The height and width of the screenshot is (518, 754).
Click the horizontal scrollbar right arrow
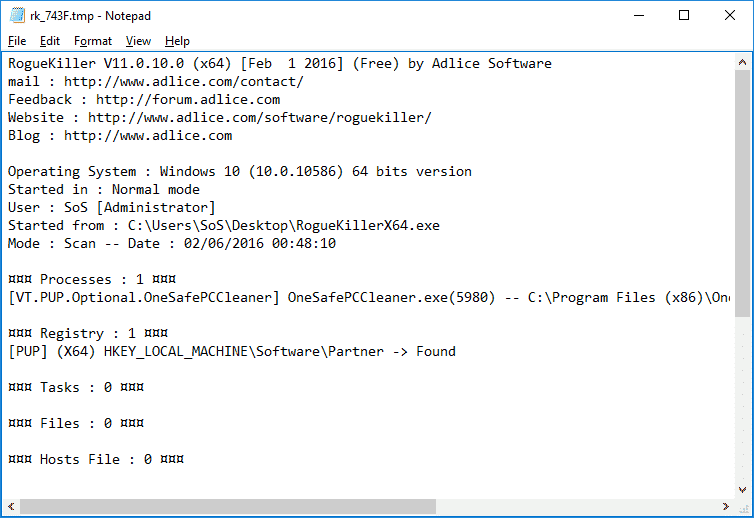point(724,507)
